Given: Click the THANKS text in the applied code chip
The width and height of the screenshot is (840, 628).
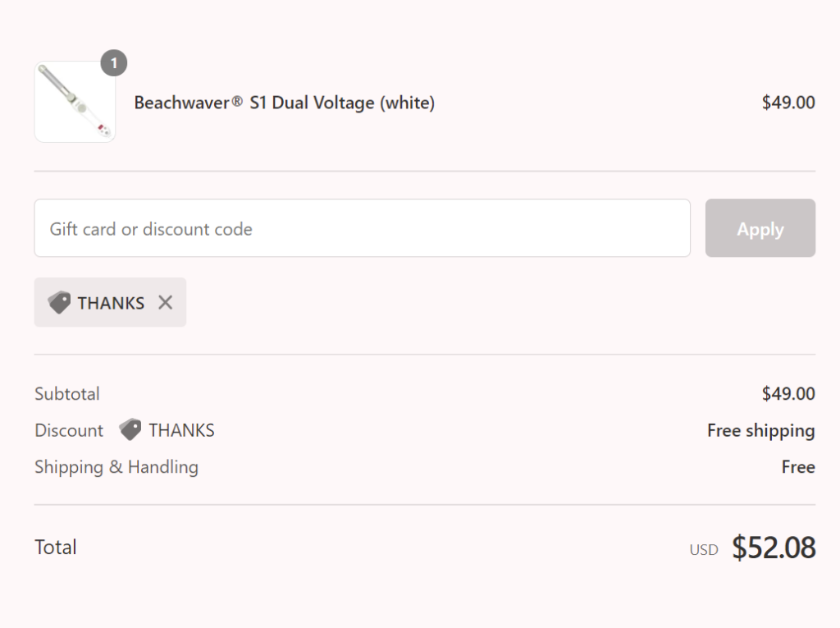Looking at the screenshot, I should point(111,303).
